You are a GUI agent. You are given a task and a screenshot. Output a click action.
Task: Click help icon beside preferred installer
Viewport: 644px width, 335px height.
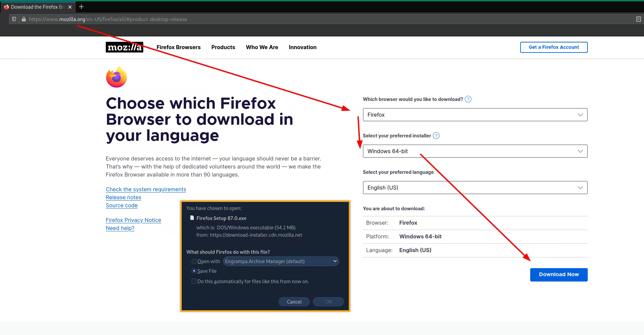click(436, 135)
